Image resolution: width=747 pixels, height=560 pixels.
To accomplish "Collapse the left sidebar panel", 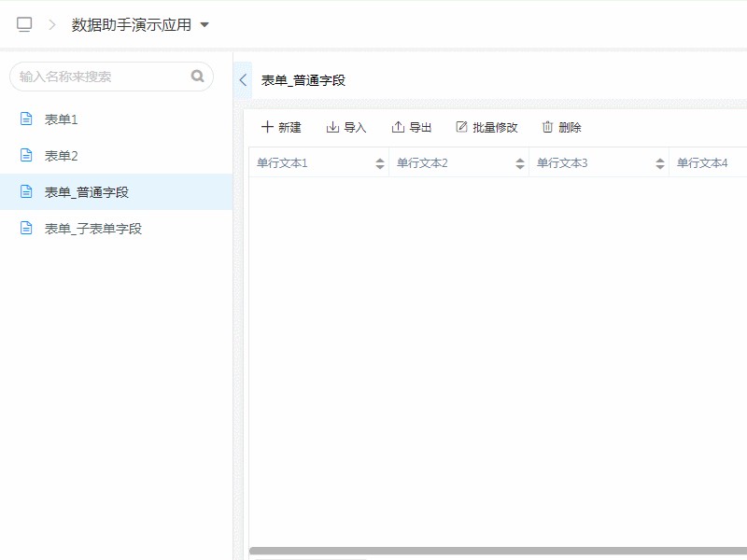I will pyautogui.click(x=243, y=80).
